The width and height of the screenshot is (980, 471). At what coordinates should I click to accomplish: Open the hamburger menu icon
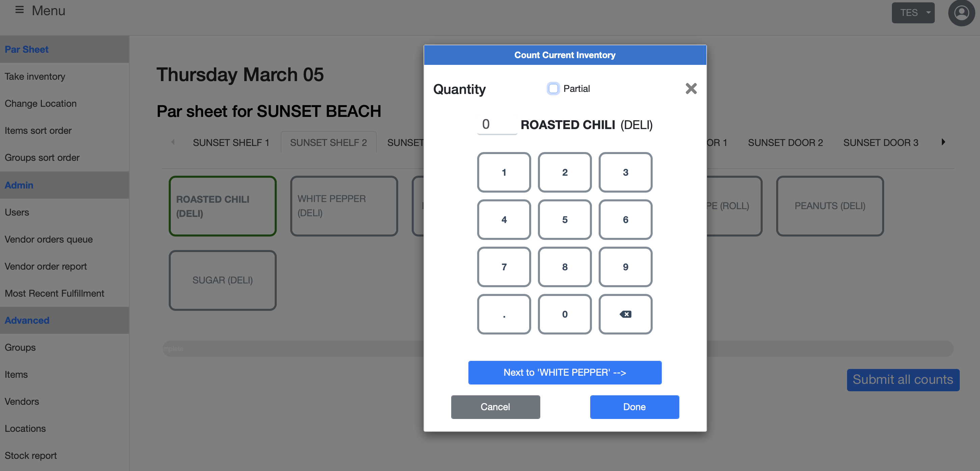tap(19, 10)
